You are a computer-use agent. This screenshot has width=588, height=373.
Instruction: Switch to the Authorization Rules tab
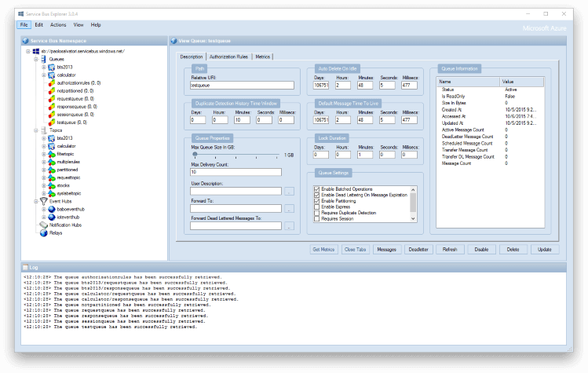[228, 57]
